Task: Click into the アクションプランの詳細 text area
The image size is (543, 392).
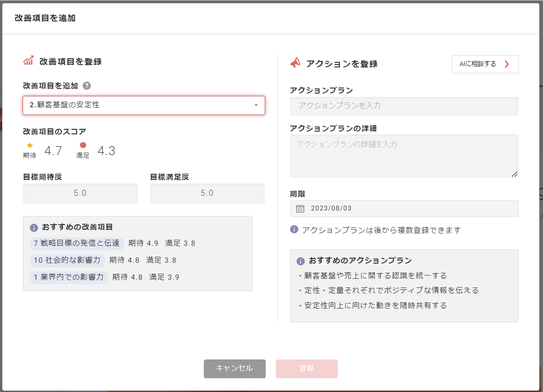Action: tap(404, 156)
